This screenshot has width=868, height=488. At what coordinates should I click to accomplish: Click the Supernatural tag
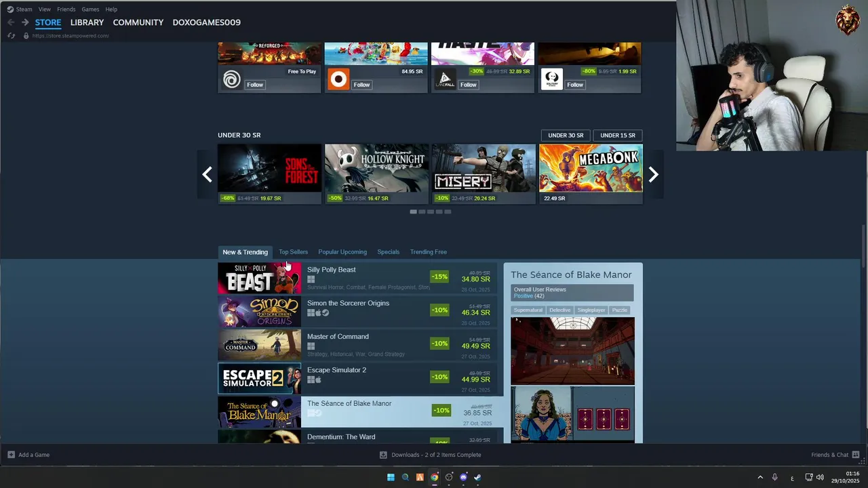click(528, 310)
